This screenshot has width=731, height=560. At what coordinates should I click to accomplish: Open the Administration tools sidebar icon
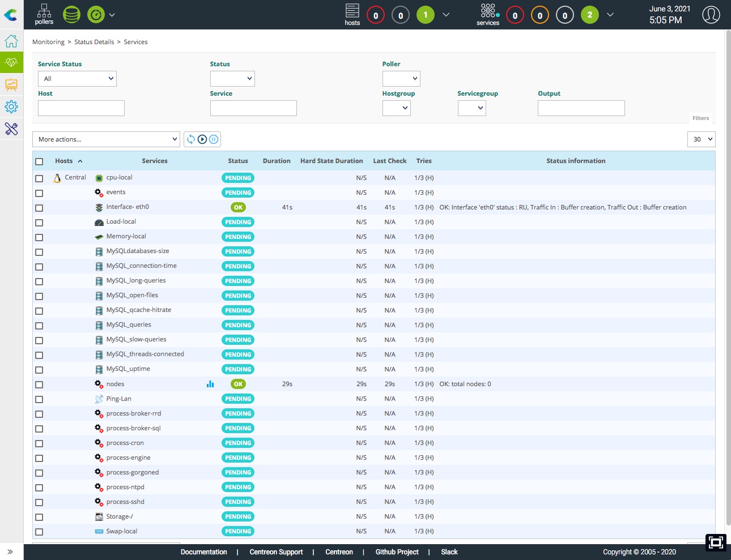(11, 129)
